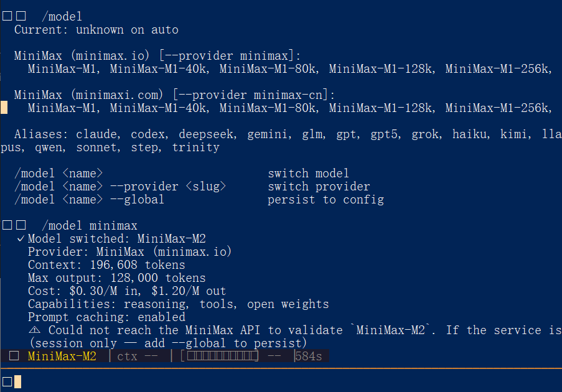Image resolution: width=562 pixels, height=392 pixels.
Task: Click the MiniMax-M2 model name in status bar
Action: coord(62,357)
